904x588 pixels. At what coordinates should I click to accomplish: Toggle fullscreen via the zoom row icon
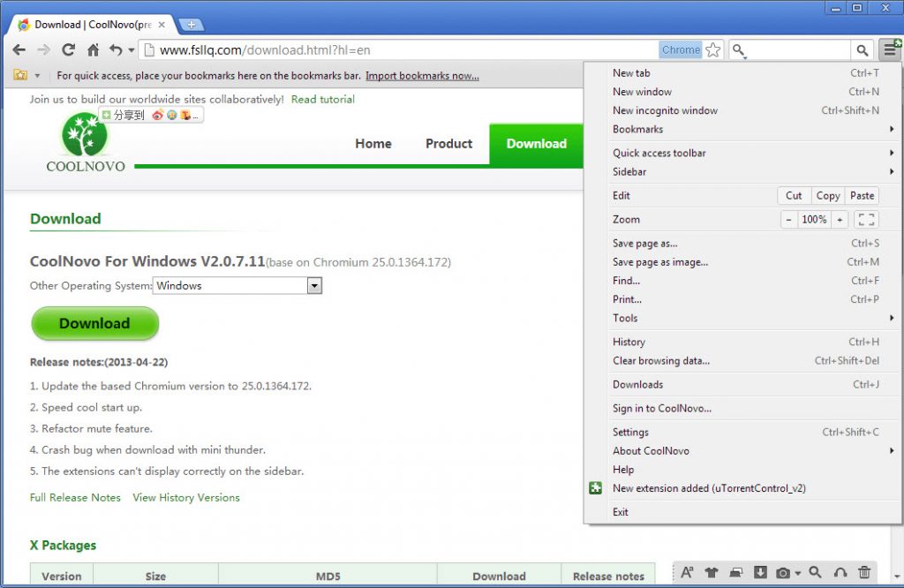866,220
